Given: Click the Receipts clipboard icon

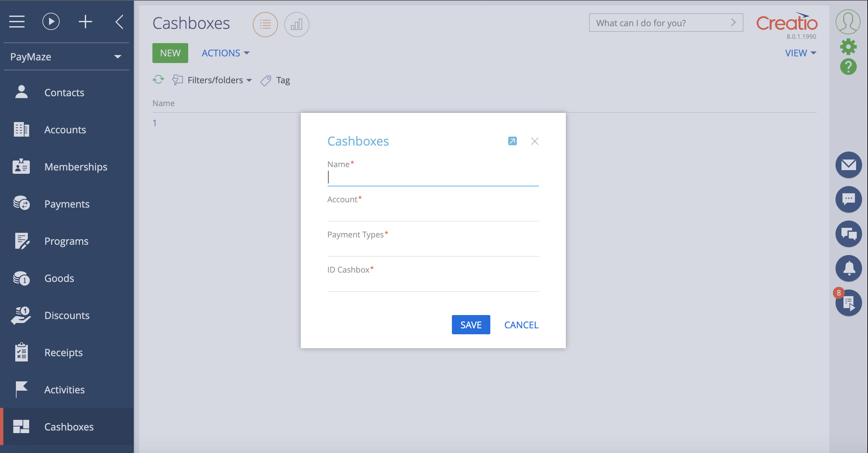Looking at the screenshot, I should click(22, 352).
